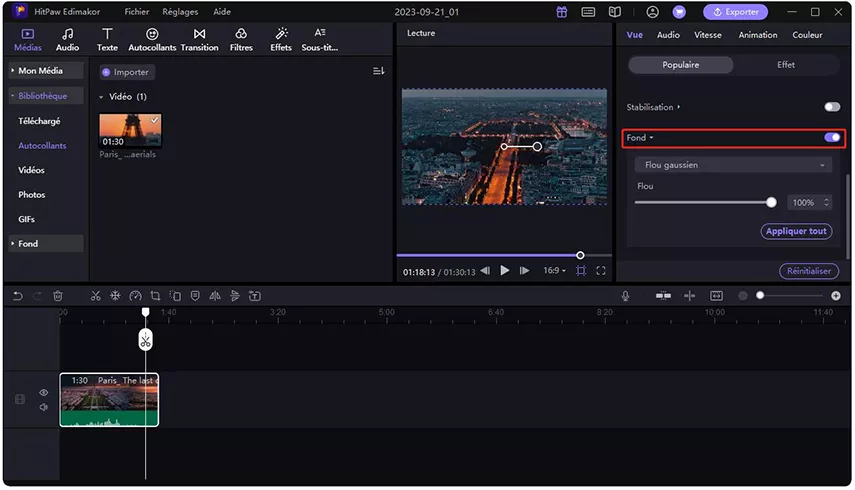Enter fullscreen preview mode
855x490 pixels.
[600, 271]
